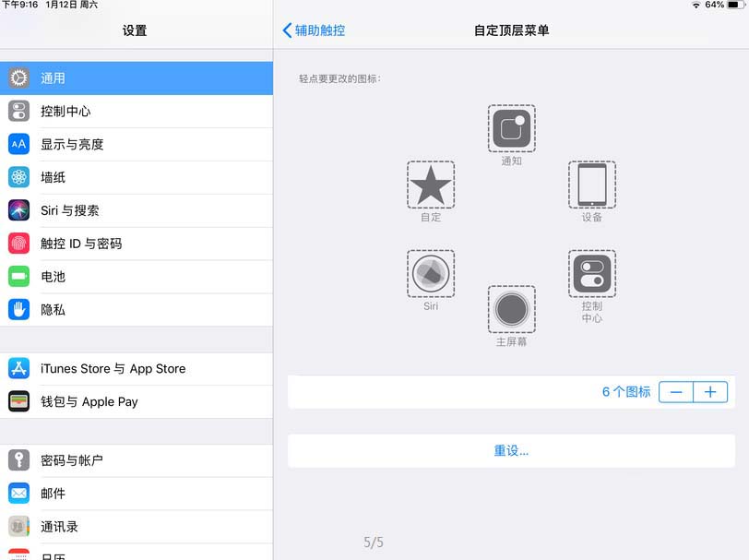Tap the 通知 notification icon slot
The image size is (749, 560).
(511, 128)
